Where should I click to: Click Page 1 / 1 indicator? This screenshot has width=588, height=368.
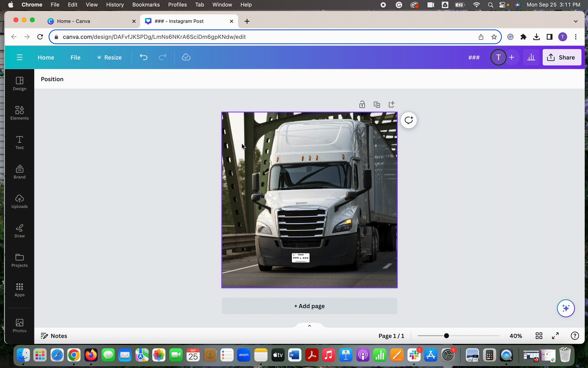[x=391, y=336]
